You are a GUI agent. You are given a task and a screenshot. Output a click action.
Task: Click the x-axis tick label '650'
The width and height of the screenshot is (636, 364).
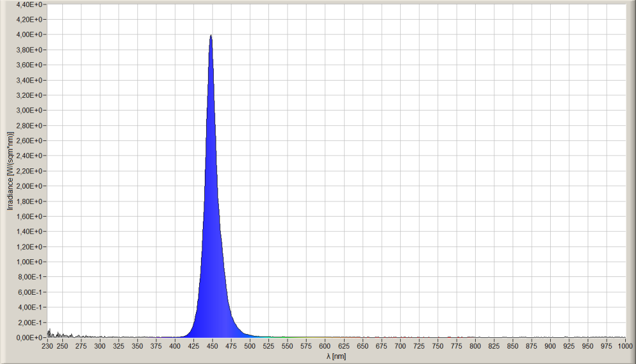tap(363, 346)
